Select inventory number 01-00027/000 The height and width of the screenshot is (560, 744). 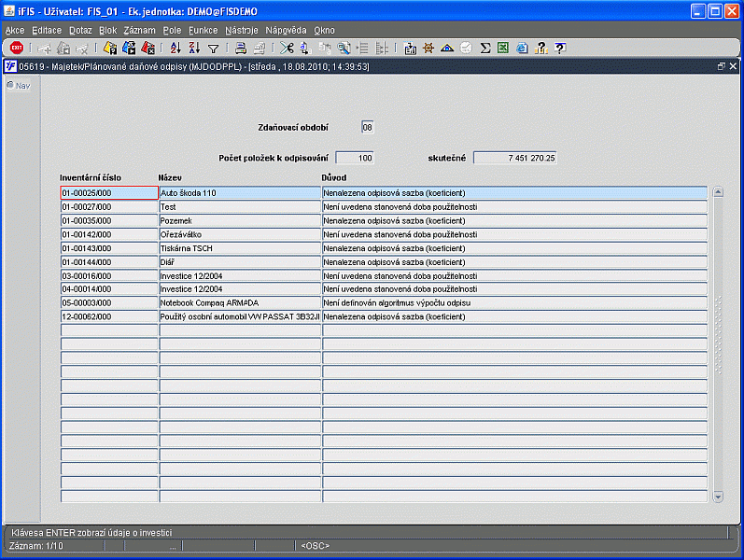(109, 207)
